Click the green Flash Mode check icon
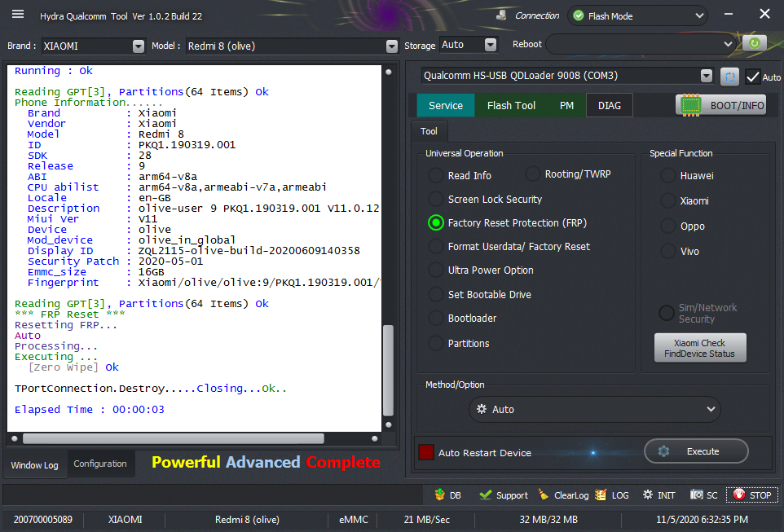784x532 pixels. [579, 16]
